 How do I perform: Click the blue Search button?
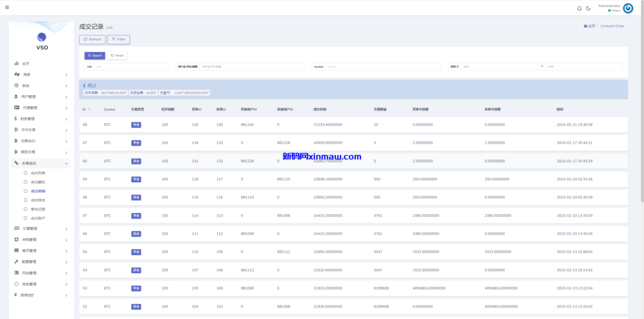[95, 55]
